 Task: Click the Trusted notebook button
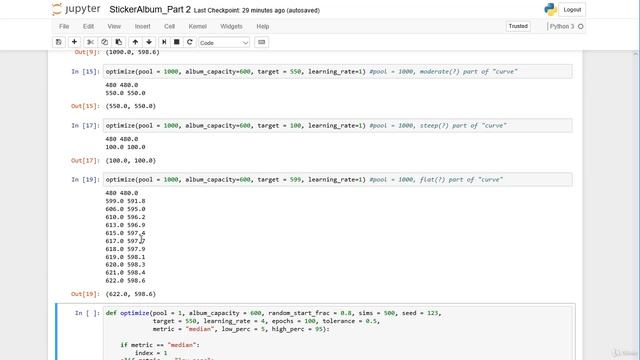pyautogui.click(x=518, y=26)
